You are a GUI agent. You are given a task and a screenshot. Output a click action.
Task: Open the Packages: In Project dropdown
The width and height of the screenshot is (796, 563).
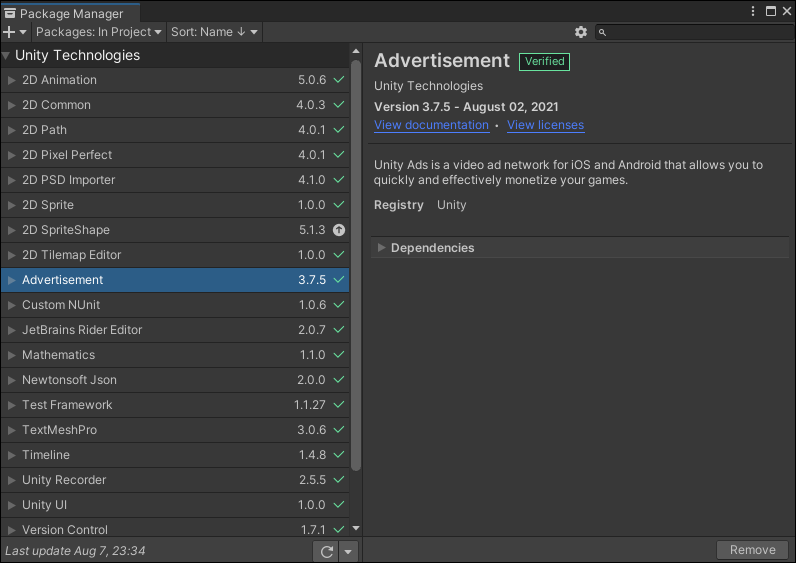[98, 32]
